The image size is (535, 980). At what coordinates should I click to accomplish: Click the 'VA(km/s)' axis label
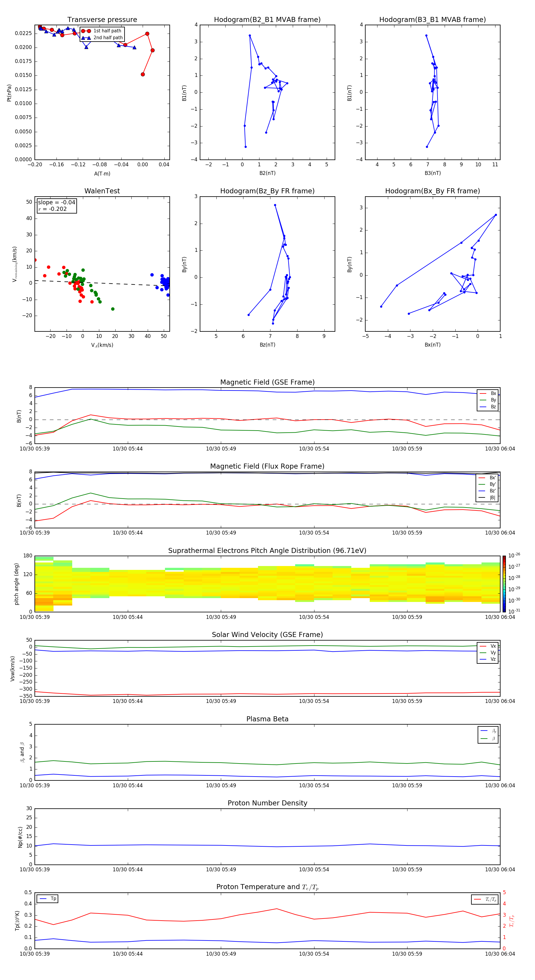[x=102, y=345]
